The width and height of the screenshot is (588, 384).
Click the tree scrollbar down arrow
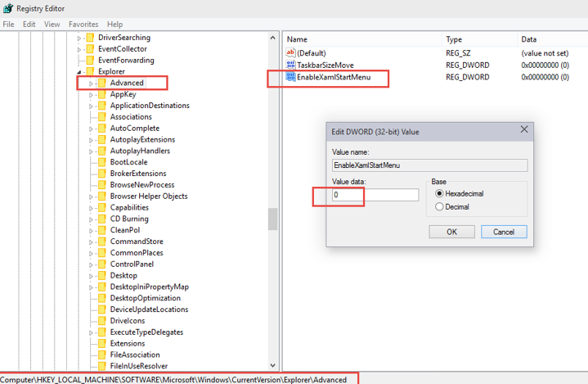(x=272, y=365)
